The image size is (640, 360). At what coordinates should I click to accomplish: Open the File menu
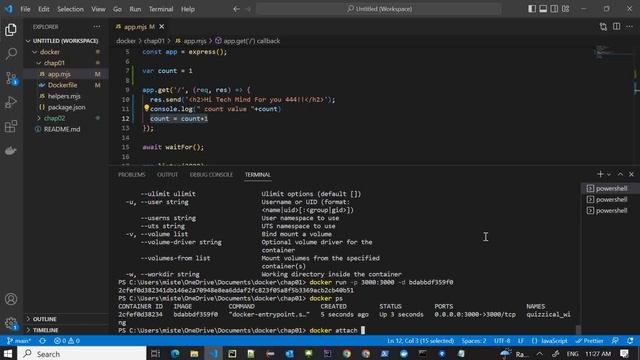[x=25, y=9]
